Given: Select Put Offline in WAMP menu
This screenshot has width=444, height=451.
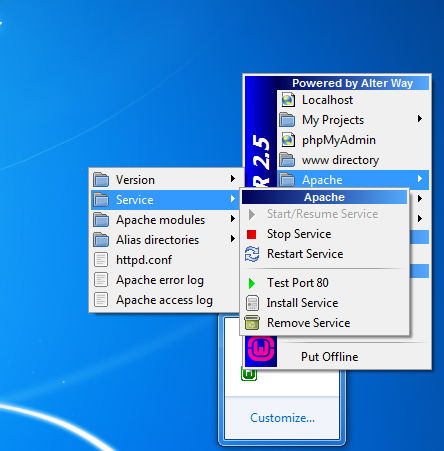Looking at the screenshot, I should tap(353, 357).
